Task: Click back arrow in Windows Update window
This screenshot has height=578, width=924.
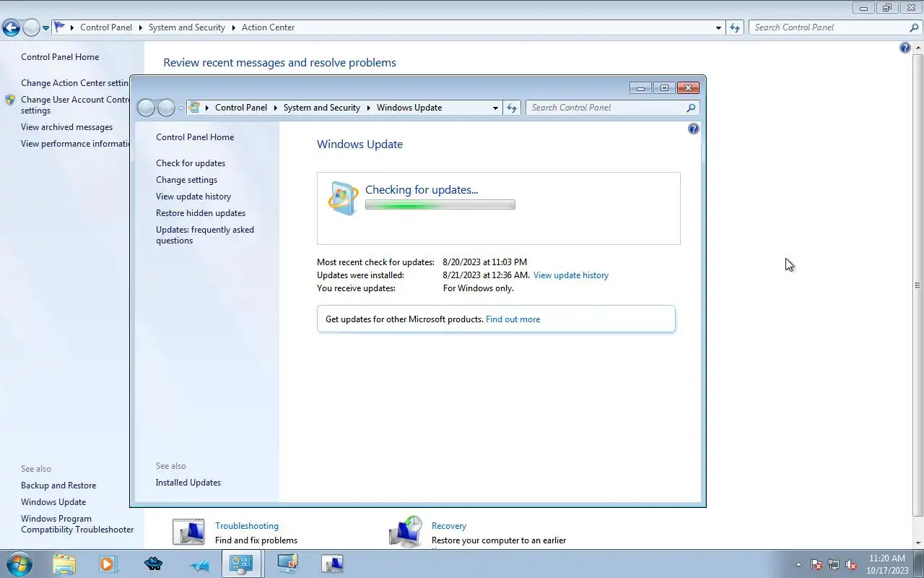Action: pyautogui.click(x=147, y=108)
